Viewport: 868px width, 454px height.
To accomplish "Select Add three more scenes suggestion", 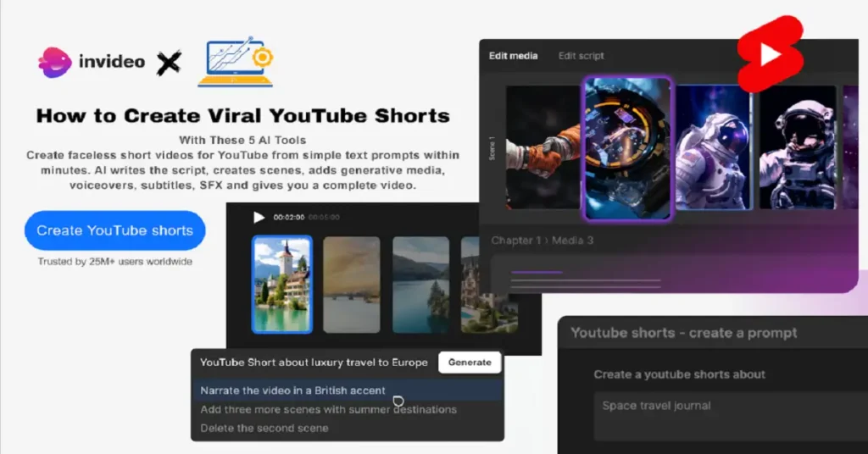I will tap(328, 409).
